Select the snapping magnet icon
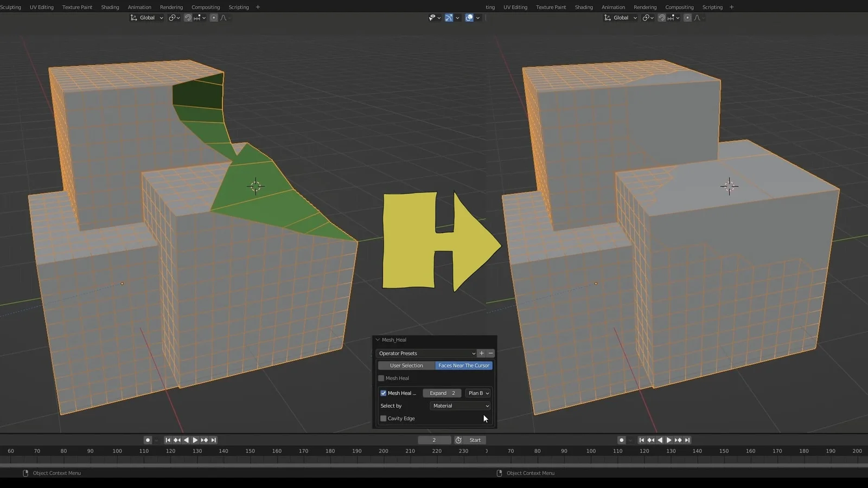Viewport: 868px width, 488px height. pyautogui.click(x=187, y=17)
